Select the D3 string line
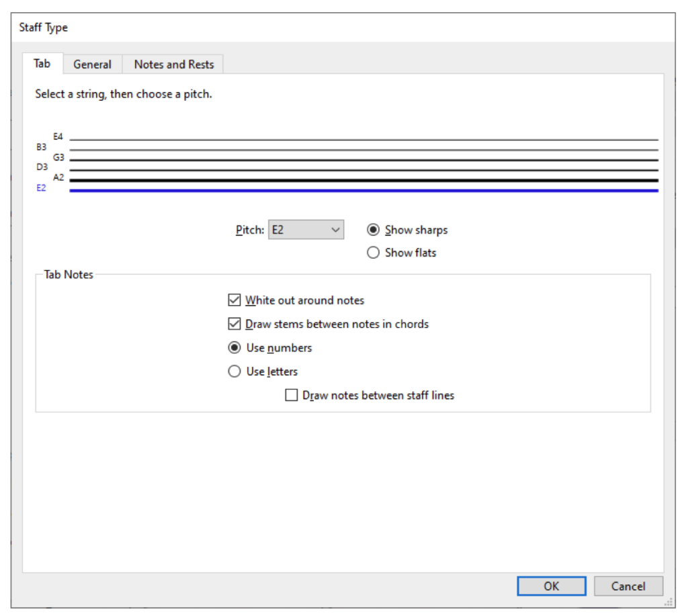 [363, 170]
